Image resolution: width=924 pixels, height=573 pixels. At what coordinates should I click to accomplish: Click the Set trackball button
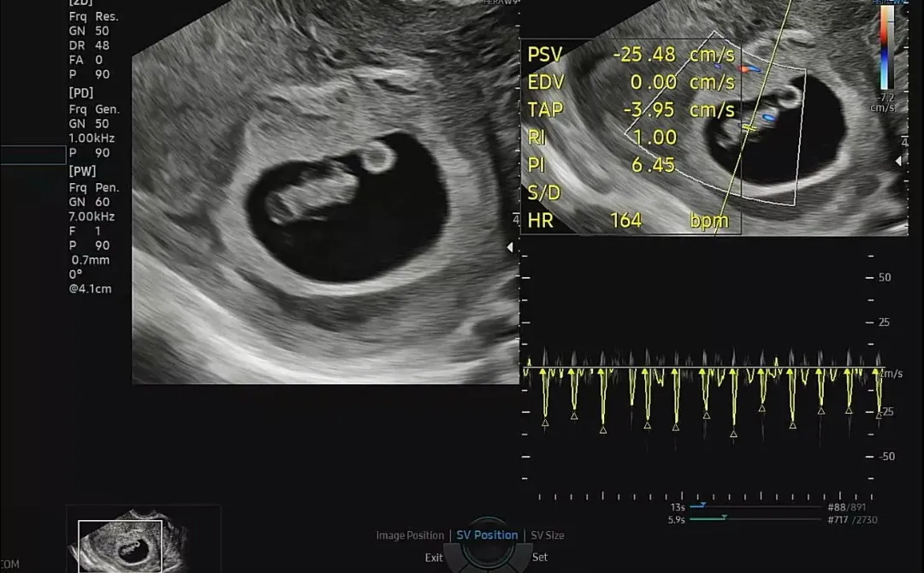point(540,557)
